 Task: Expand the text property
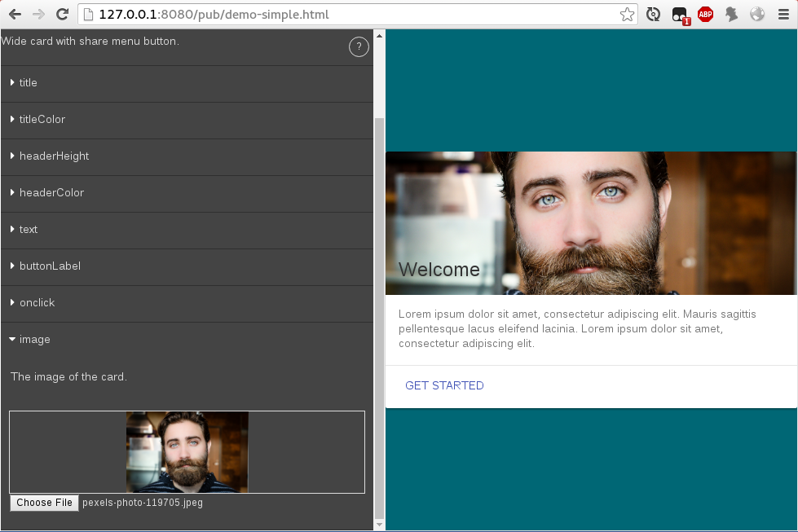click(187, 230)
